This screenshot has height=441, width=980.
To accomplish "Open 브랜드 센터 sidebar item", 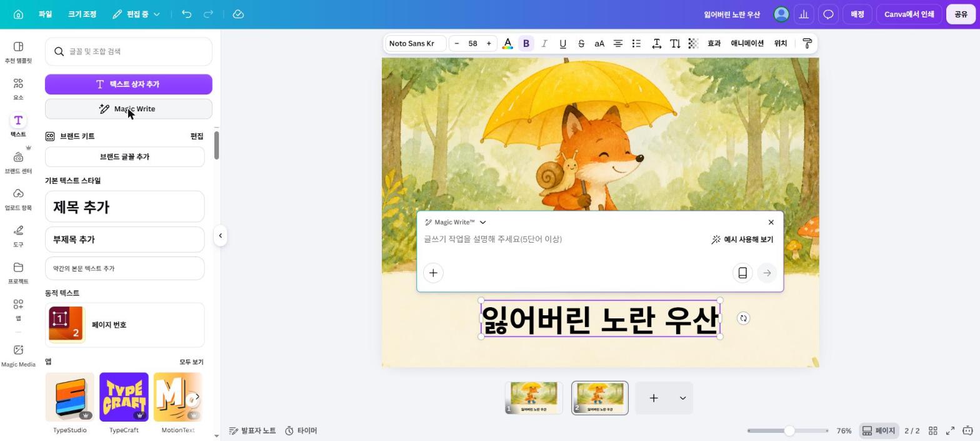I will click(x=18, y=163).
